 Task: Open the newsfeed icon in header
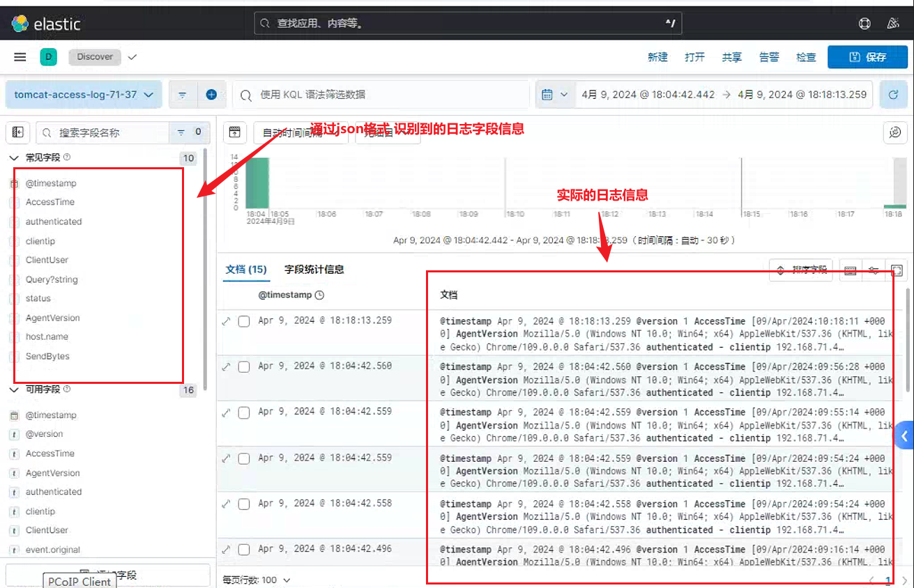pyautogui.click(x=893, y=24)
